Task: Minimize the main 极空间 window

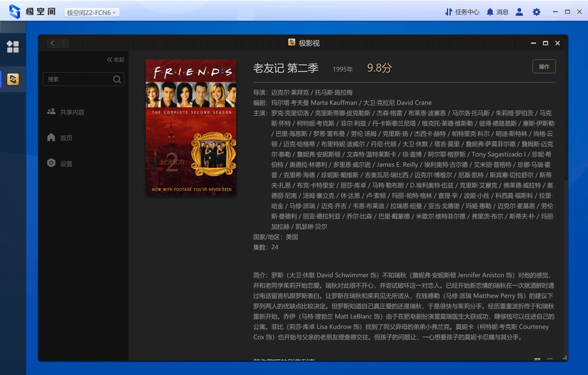Action: click(x=556, y=12)
